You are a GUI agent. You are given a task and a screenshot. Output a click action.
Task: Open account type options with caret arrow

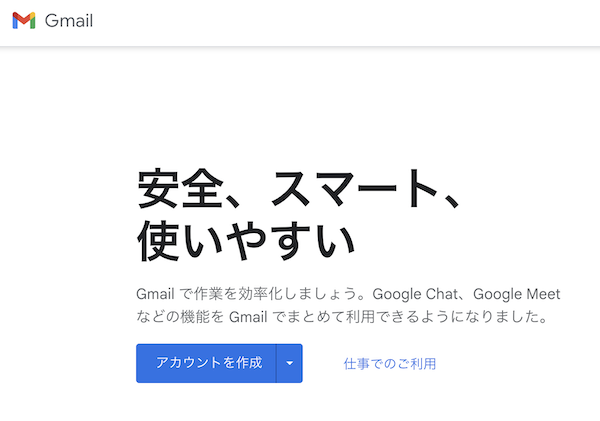click(x=289, y=363)
